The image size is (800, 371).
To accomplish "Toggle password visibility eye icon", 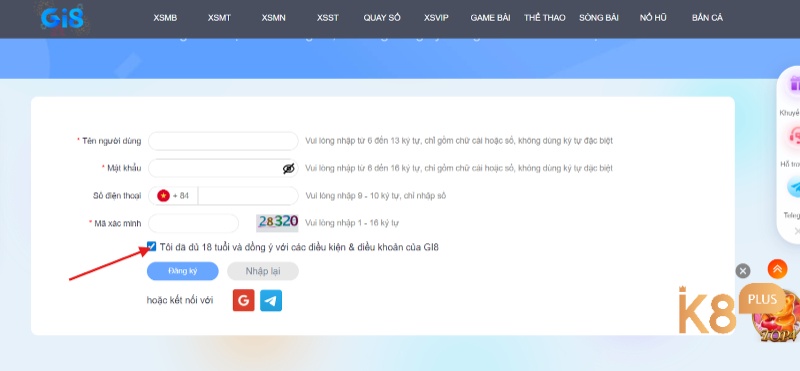I will pos(289,168).
